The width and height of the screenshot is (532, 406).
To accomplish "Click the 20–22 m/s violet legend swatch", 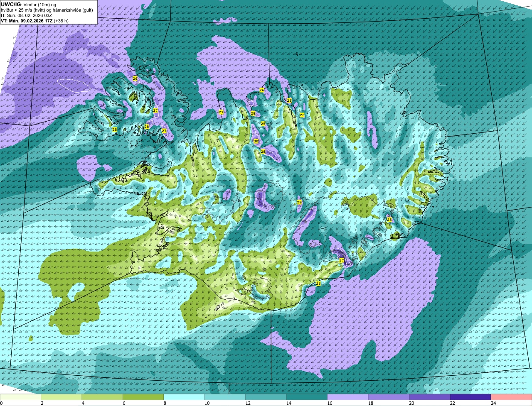I will click(x=430, y=397).
